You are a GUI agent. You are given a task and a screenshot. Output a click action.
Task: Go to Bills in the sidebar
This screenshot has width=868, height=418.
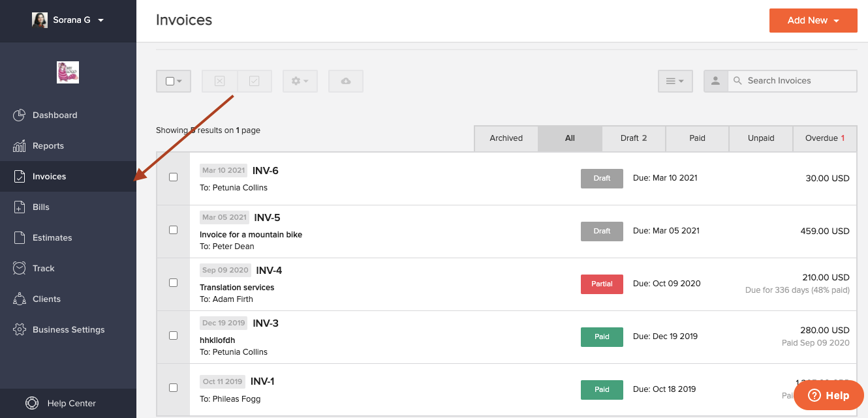tap(68, 207)
